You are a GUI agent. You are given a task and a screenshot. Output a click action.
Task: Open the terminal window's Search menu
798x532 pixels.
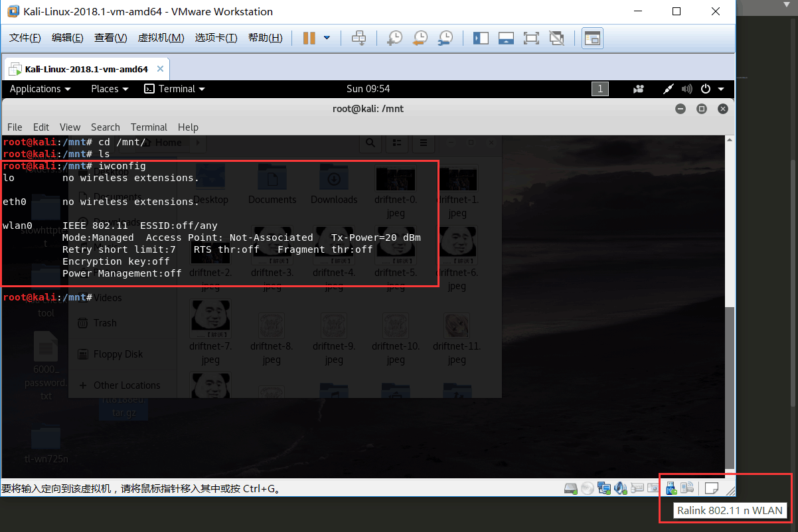tap(105, 127)
